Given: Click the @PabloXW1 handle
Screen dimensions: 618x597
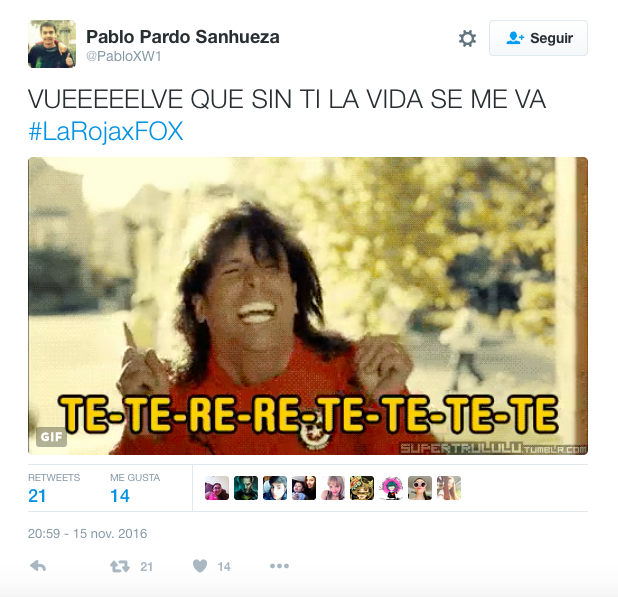Looking at the screenshot, I should [x=124, y=56].
